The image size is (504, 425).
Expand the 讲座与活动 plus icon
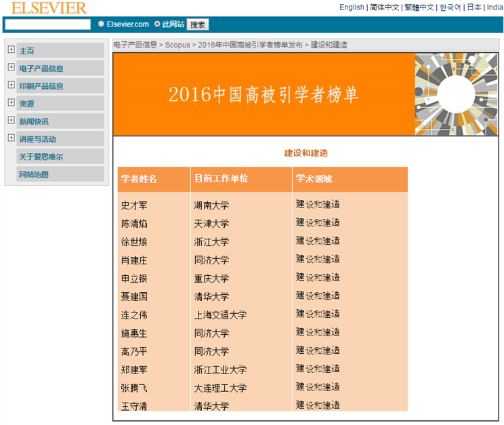pyautogui.click(x=12, y=138)
